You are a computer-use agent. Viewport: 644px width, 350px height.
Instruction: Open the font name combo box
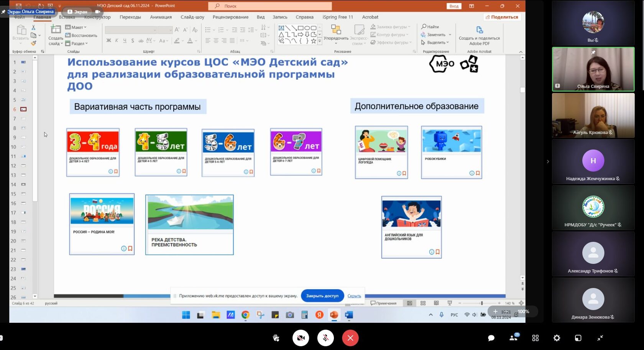pos(131,30)
